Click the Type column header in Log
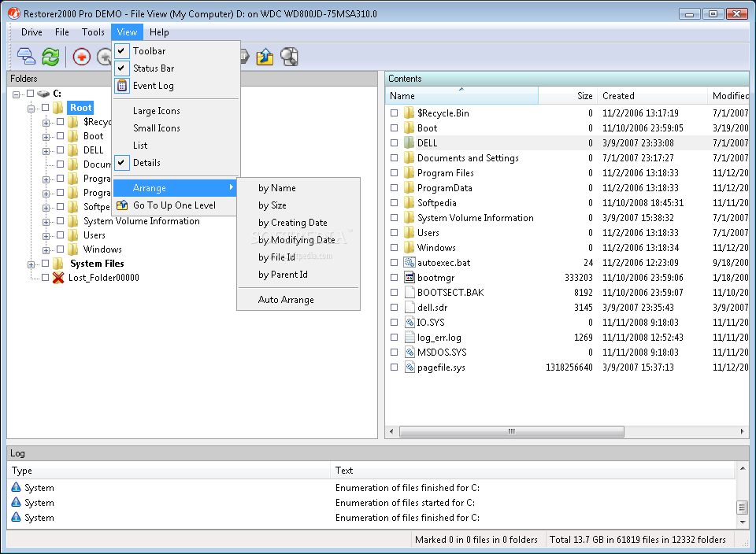This screenshot has height=554, width=756. coord(169,470)
